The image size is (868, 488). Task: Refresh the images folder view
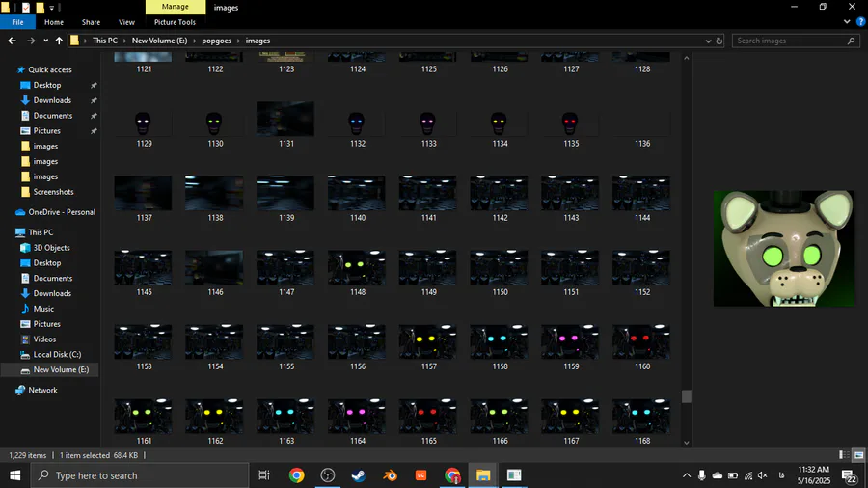click(719, 41)
